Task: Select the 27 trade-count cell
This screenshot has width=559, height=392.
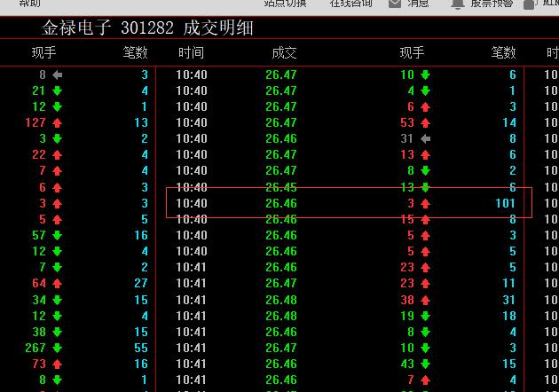Action: point(141,283)
